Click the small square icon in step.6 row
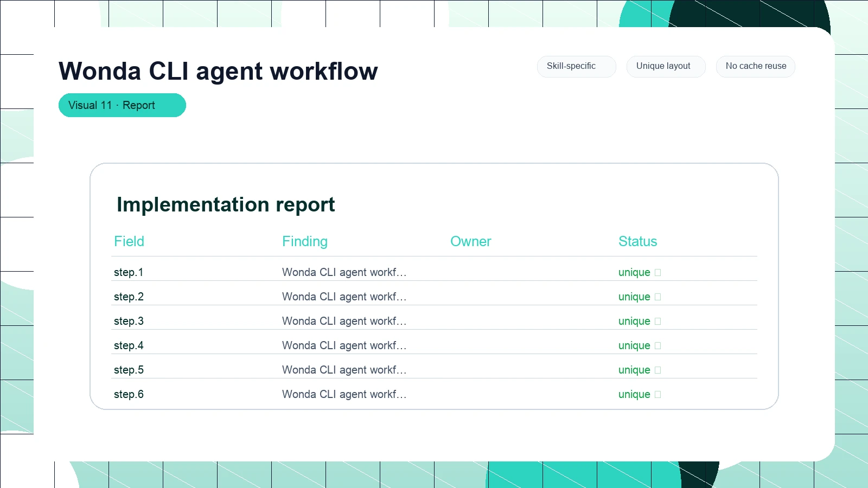Viewport: 868px width, 488px height. click(658, 395)
